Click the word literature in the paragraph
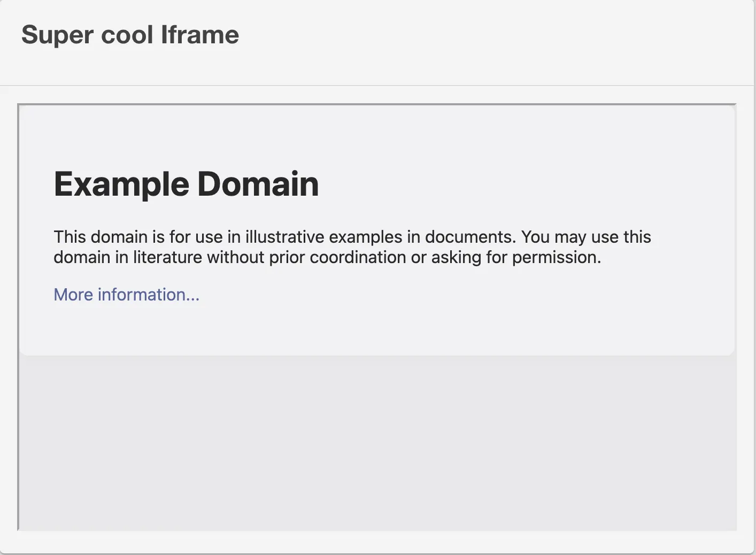756x555 pixels. tap(168, 258)
